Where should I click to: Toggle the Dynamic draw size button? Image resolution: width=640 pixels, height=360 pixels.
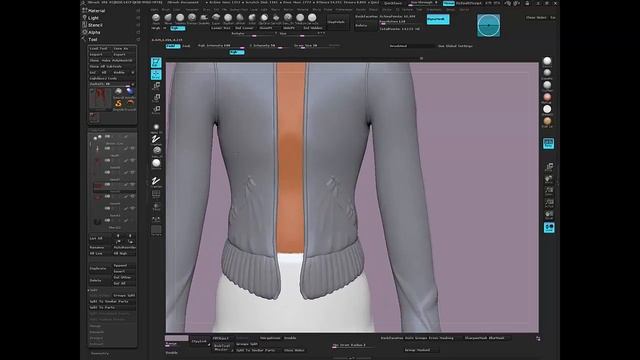pos(334,46)
